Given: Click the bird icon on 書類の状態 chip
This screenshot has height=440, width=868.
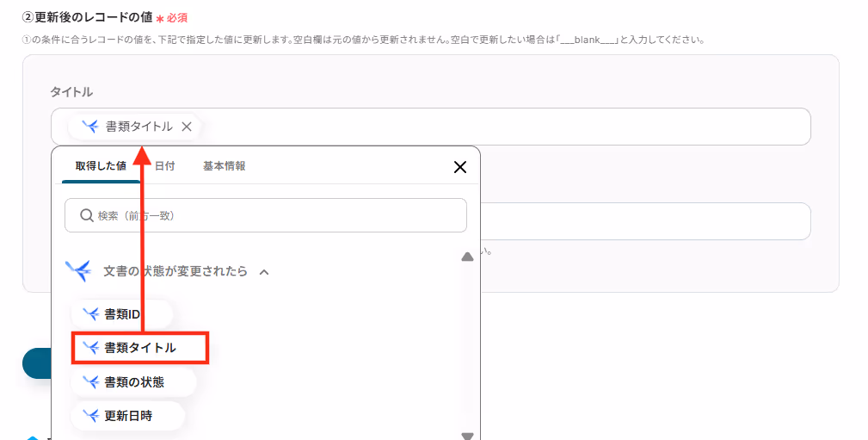Looking at the screenshot, I should click(x=91, y=382).
